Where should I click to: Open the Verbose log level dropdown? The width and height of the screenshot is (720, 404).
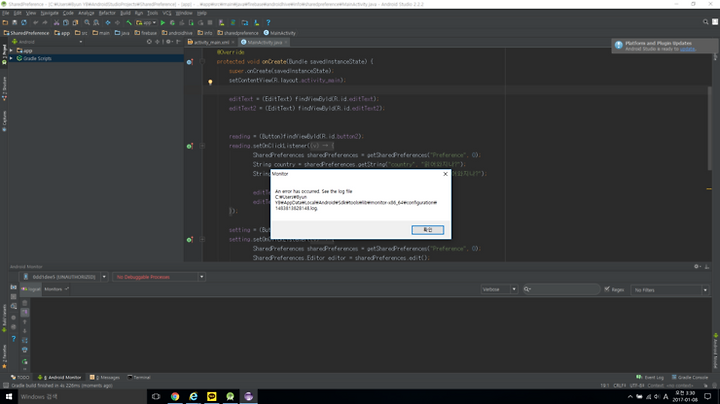[499, 289]
